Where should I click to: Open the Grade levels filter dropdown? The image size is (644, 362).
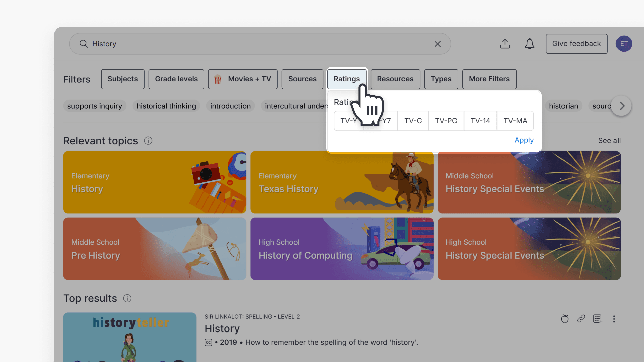[x=176, y=79]
